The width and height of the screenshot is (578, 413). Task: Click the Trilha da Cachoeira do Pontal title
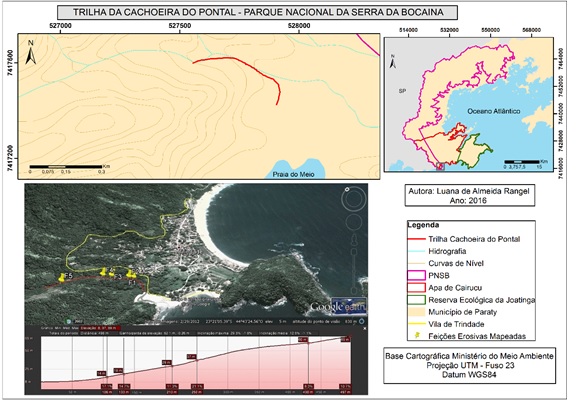(258, 12)
